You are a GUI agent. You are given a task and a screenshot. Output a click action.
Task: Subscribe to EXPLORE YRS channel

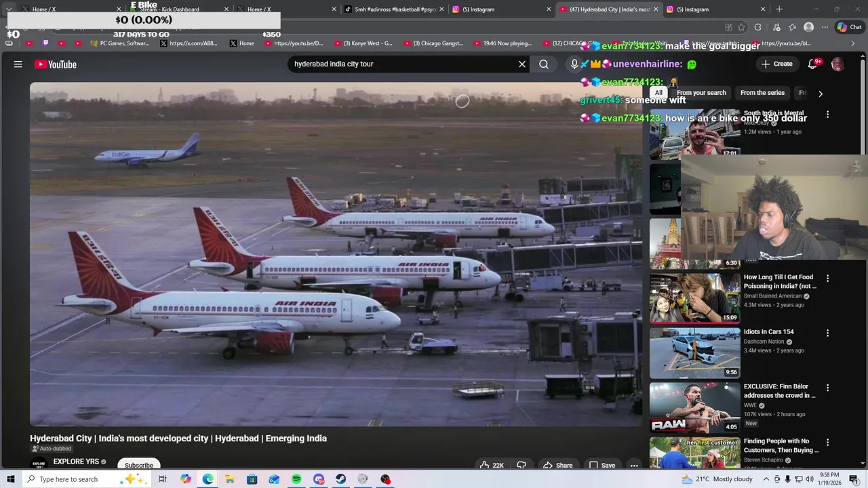139,466
